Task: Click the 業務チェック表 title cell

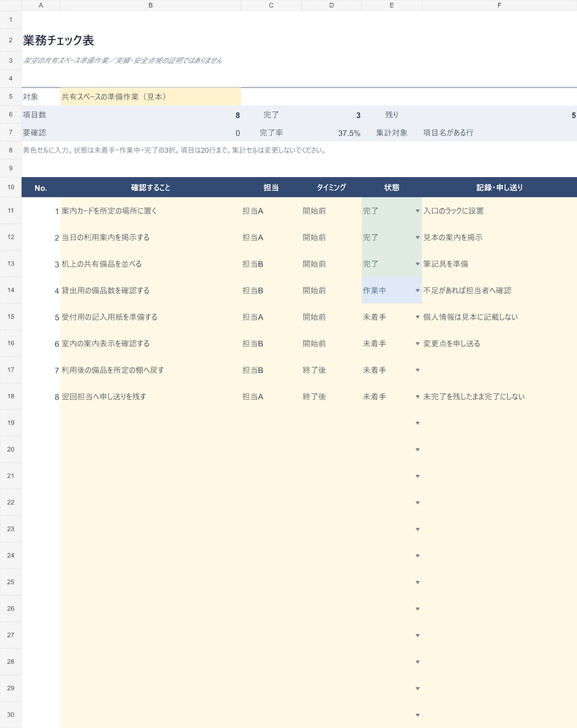Action: (x=59, y=41)
